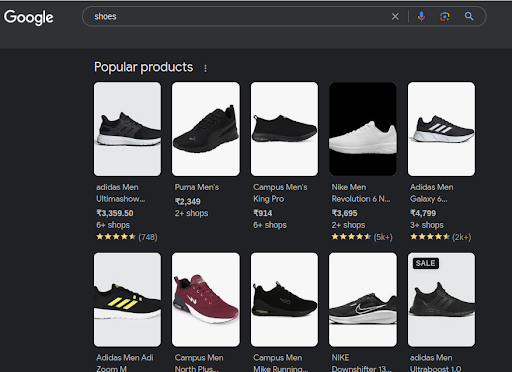Image resolution: width=512 pixels, height=372 pixels.
Task: Click price ₹2,349
Action: (188, 201)
